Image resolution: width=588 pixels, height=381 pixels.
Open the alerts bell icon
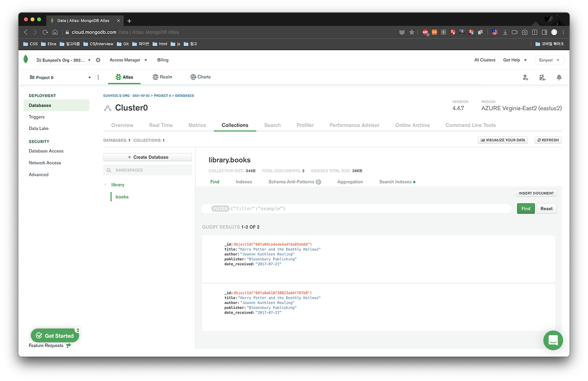[x=559, y=78]
